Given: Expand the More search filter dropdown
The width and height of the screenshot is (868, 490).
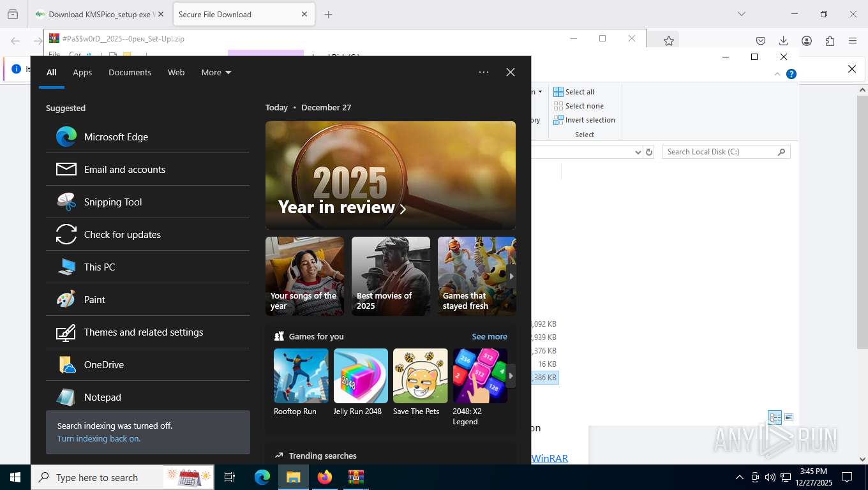Looking at the screenshot, I should [x=216, y=72].
